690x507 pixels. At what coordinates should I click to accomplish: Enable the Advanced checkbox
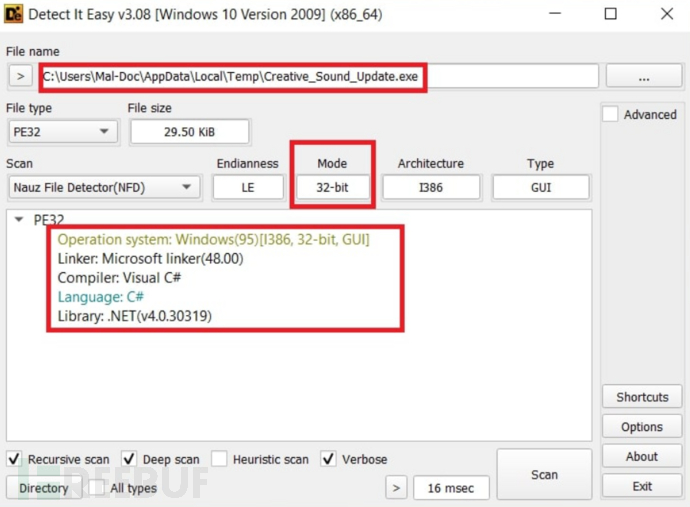610,114
